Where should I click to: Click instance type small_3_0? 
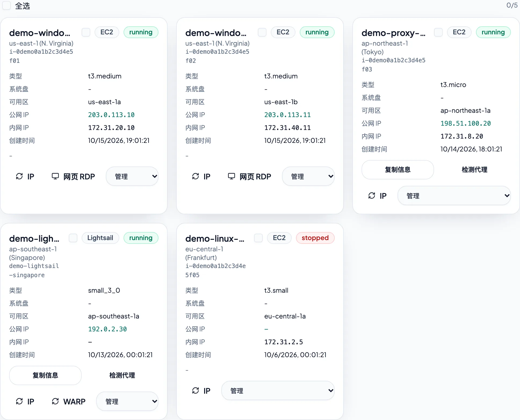[x=104, y=291]
